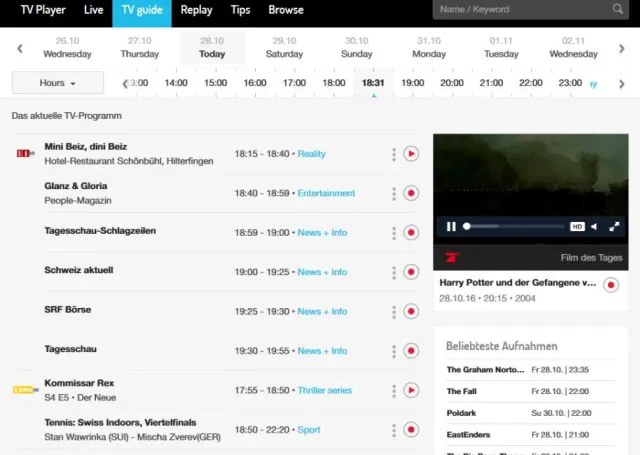Image resolution: width=640 pixels, height=455 pixels.
Task: Open The Graham Norton recording entry
Action: click(531, 370)
